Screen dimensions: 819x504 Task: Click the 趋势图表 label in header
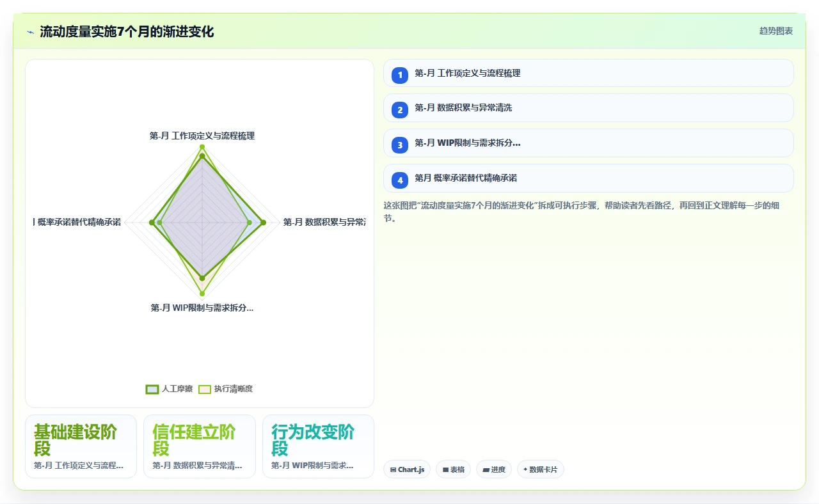tap(776, 31)
